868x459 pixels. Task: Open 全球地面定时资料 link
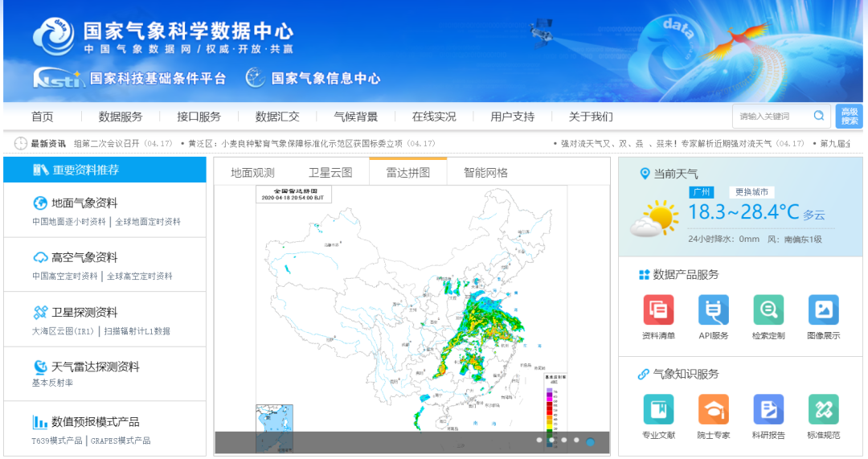[x=148, y=222]
